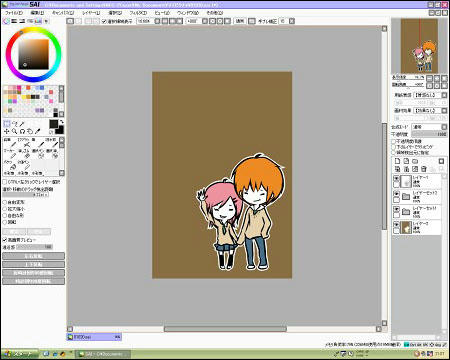This screenshot has height=360, width=450.
Task: Click the canvas horizontal scrollbar
Action: (x=225, y=329)
